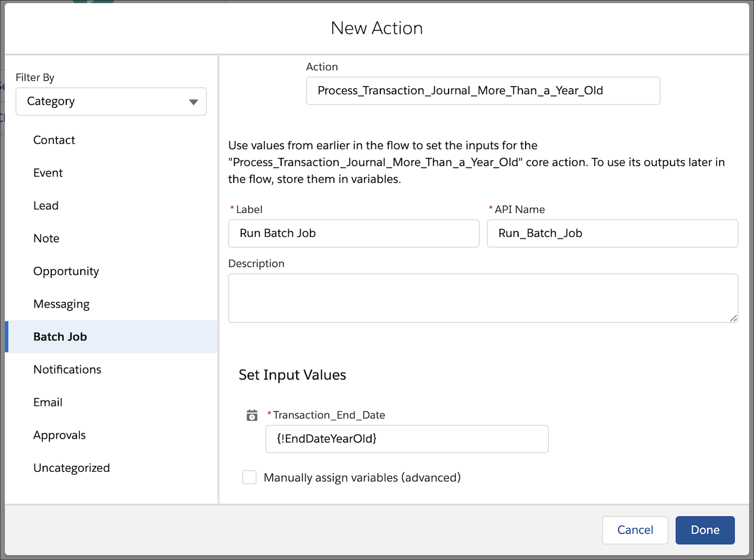Click the Transaction_End_Date input field
754x560 pixels.
tap(407, 439)
